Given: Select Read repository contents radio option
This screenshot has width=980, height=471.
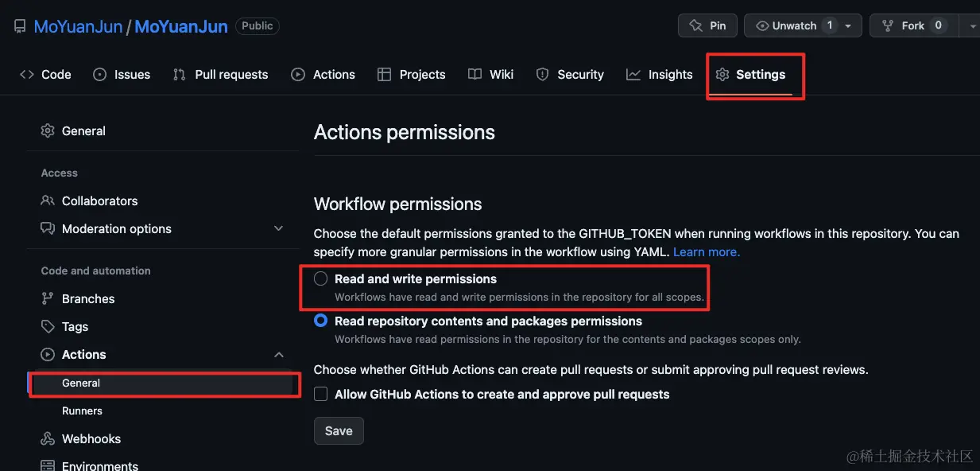Looking at the screenshot, I should point(321,321).
